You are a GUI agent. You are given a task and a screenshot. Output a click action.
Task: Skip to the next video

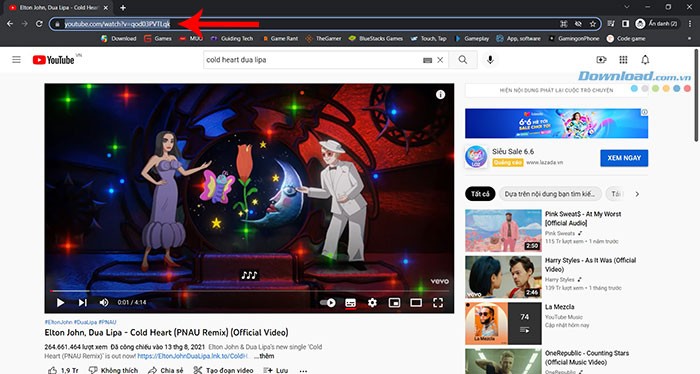[x=83, y=303]
